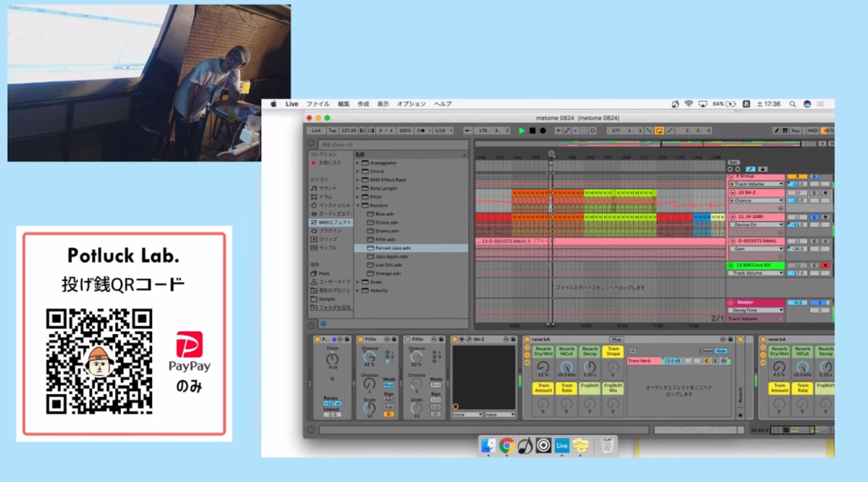The image size is (868, 482).
Task: Expand the Pitch folder
Action: [357, 197]
